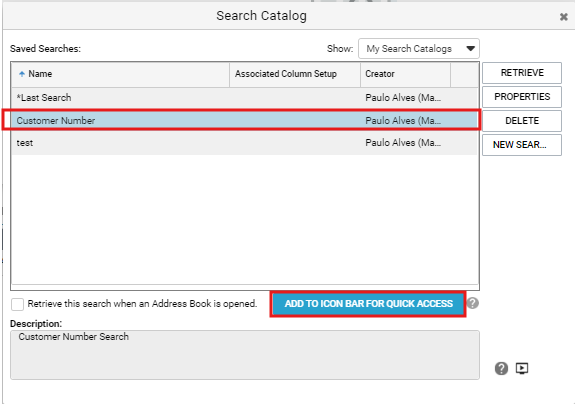
Task: Click Add to Icon Bar for Quick Access
Action: coord(368,304)
